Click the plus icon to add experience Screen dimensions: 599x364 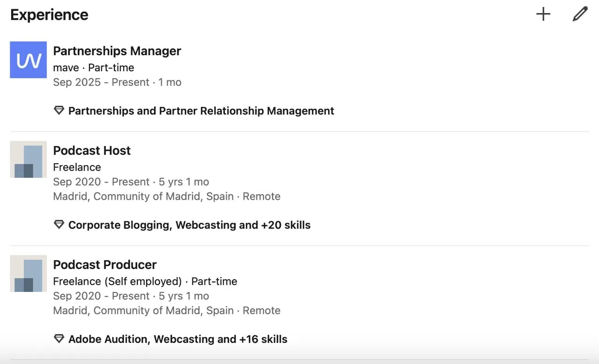[x=543, y=14]
